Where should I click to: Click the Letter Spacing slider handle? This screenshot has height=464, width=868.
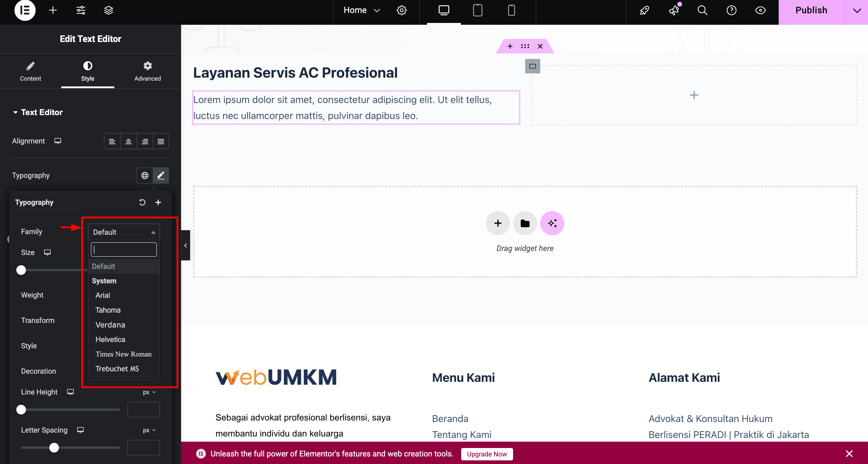[x=54, y=448]
